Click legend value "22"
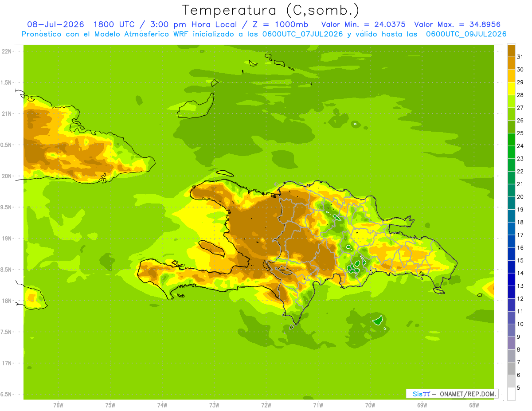Image resolution: width=532 pixels, height=411 pixels. 520,172
